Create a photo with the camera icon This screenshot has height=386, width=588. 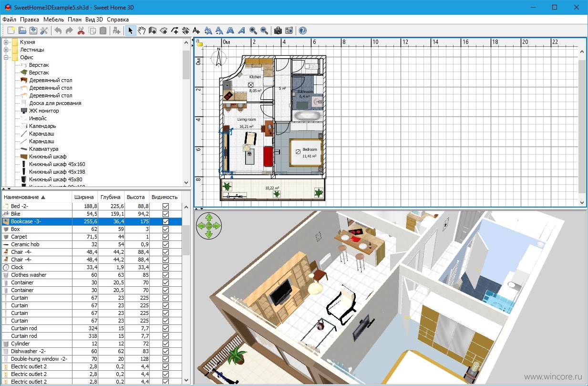[278, 31]
